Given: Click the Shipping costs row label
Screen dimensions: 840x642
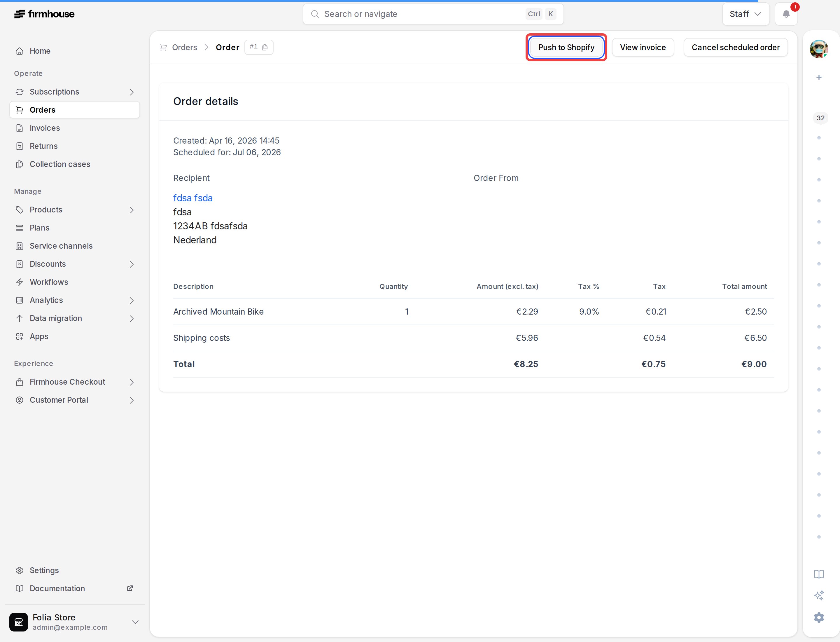Looking at the screenshot, I should tap(201, 338).
